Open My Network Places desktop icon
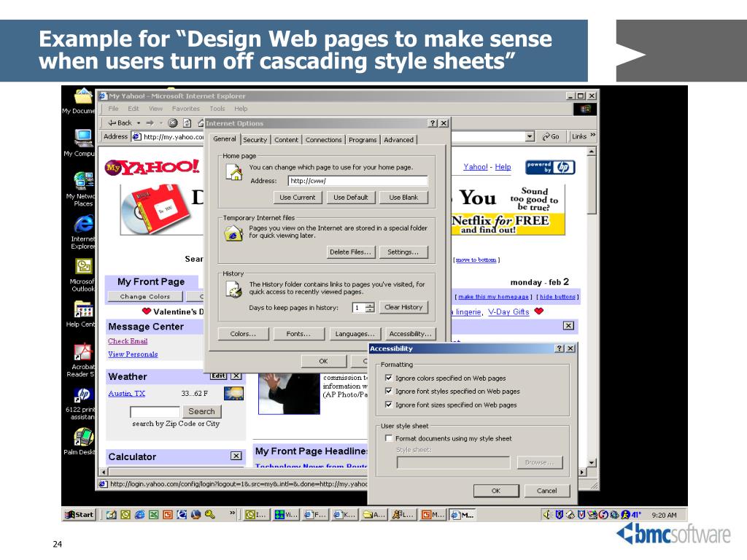Screen dimensions: 747x560 click(x=83, y=181)
